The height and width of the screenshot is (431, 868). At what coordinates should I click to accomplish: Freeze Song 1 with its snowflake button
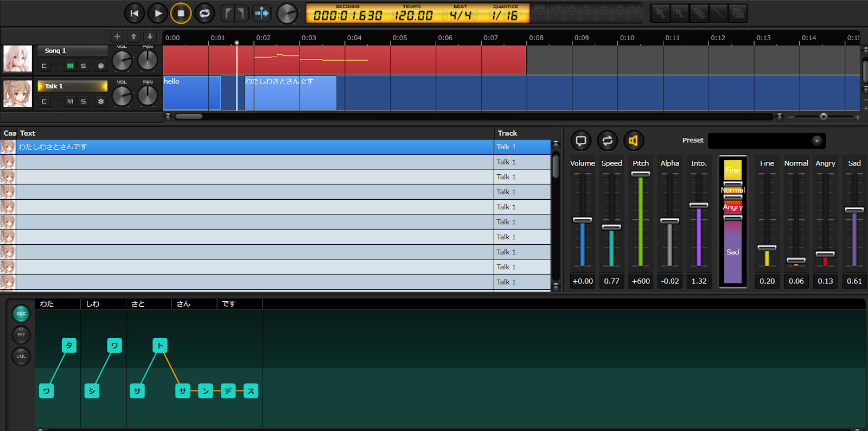[100, 66]
